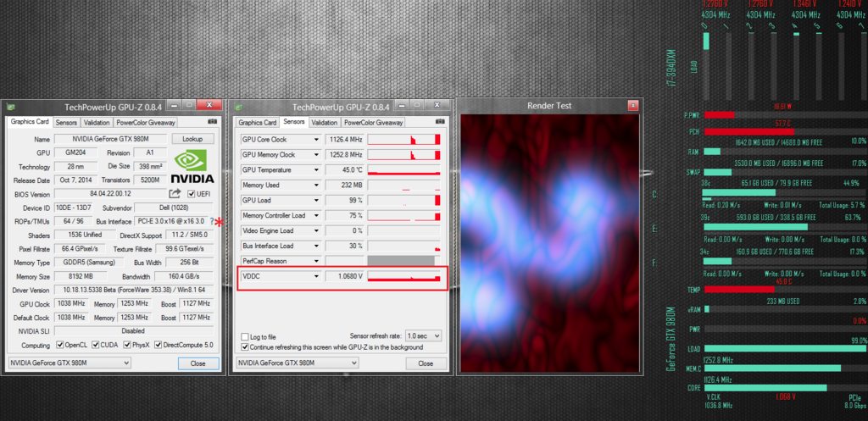Screen dimensions: 868x421
Task: Click camera icon in the Sensors window
Action: tap(440, 122)
